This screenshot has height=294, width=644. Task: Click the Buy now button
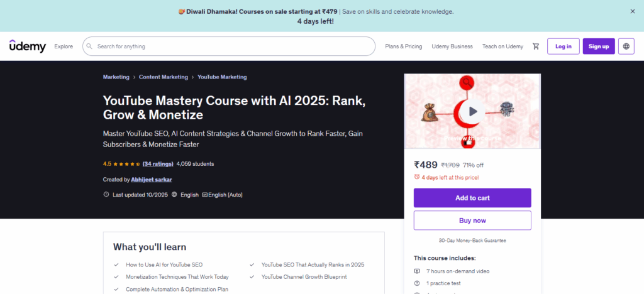coord(472,220)
